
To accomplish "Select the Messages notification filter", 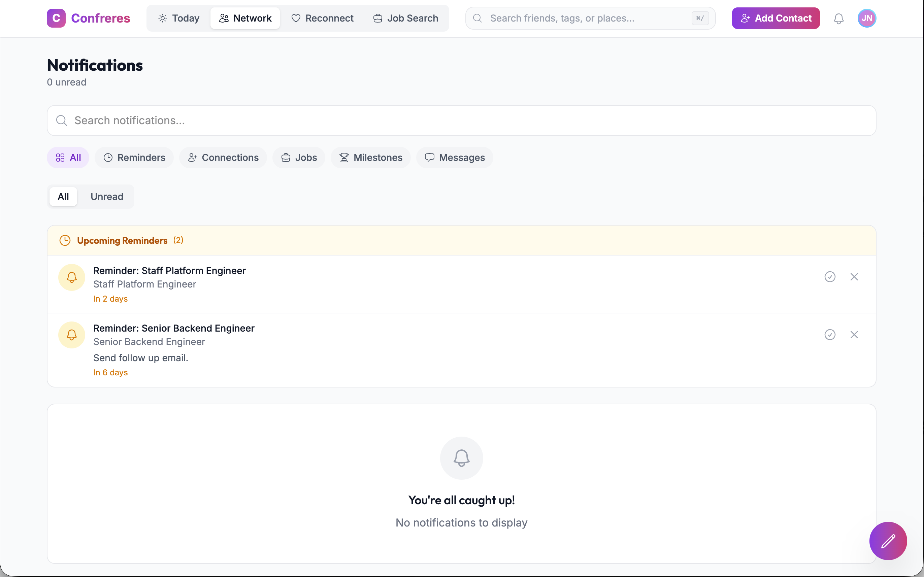I will tap(455, 157).
